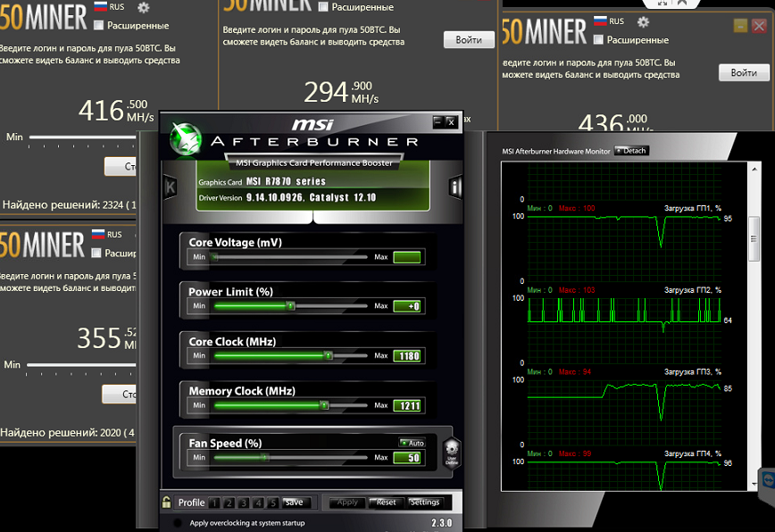
Task: Click the Fan Speed slider handle
Action: point(265,457)
